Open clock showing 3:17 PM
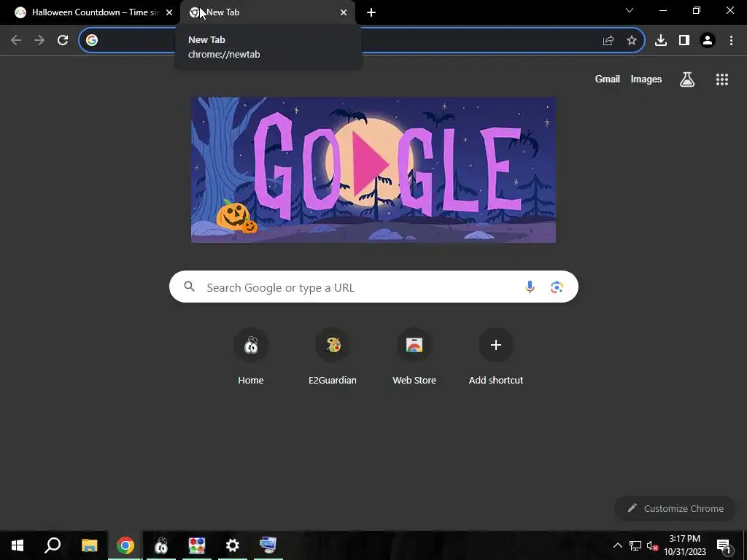Screen dimensions: 747x560 tap(684, 545)
